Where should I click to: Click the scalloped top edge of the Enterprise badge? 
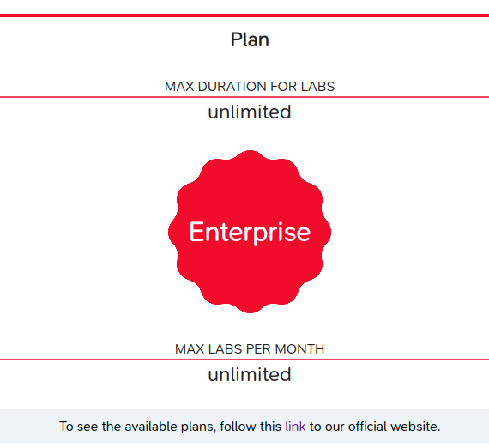click(x=250, y=152)
